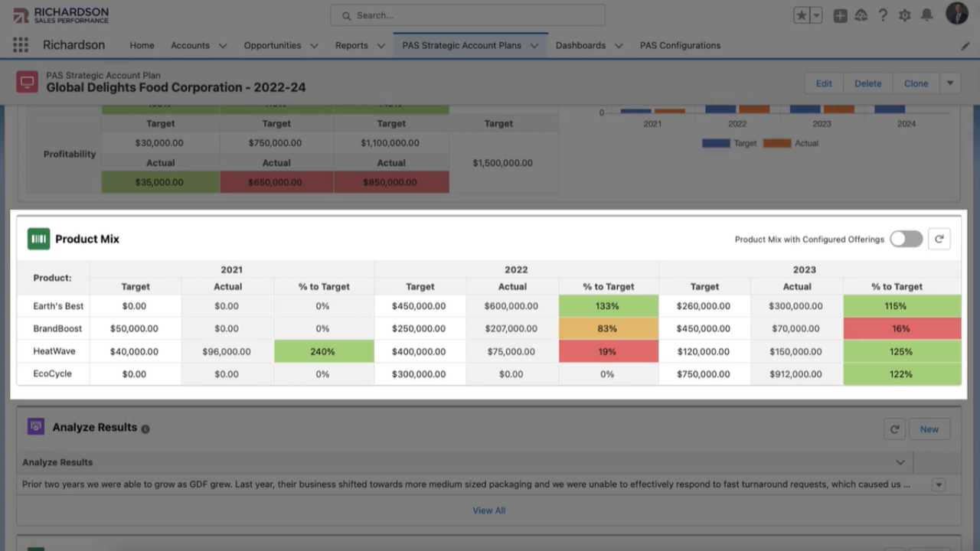980x551 pixels.
Task: Open the setup gear icon
Action: (905, 15)
